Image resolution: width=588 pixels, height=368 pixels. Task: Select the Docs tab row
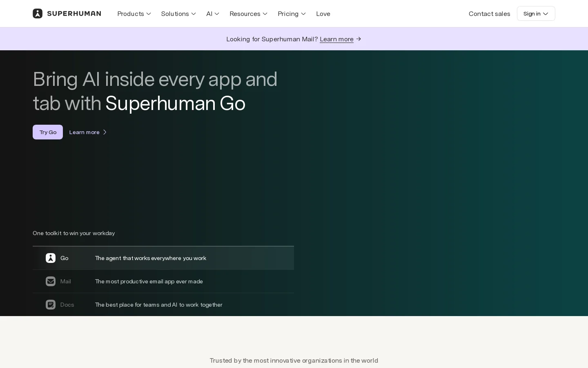[163, 305]
